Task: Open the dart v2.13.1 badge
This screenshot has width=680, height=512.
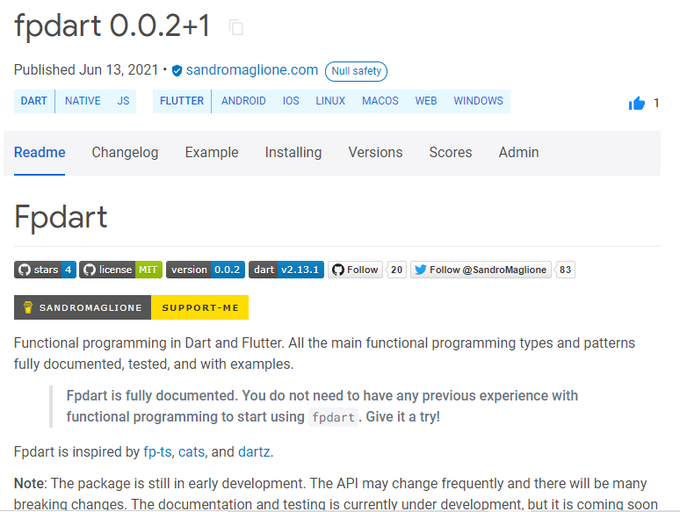Action: (286, 270)
